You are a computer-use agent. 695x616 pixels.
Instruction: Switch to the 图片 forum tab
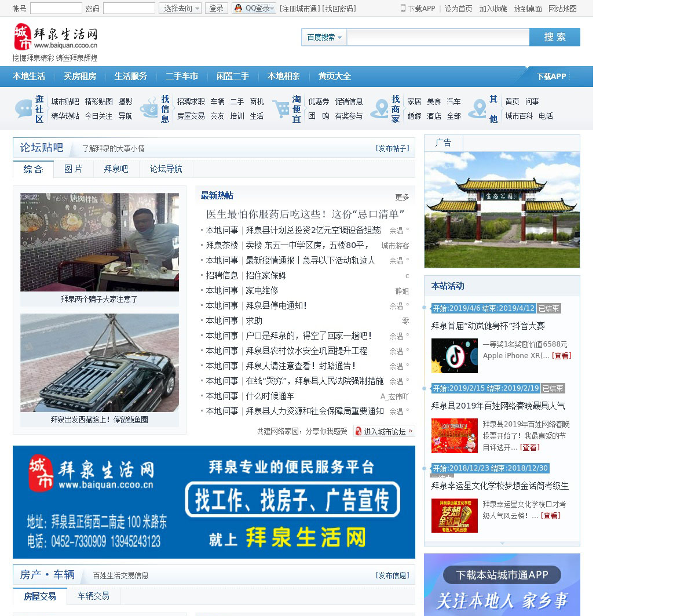pyautogui.click(x=74, y=169)
